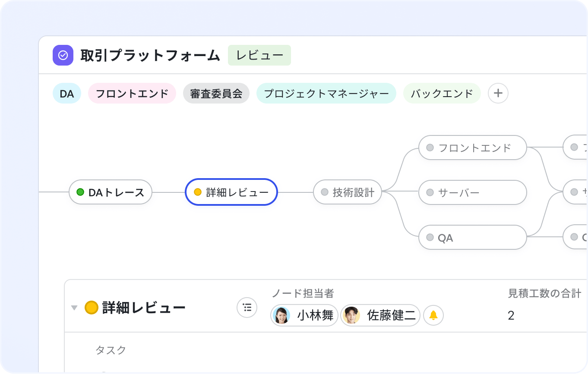588x374 pixels.
Task: Select the バックエンド role tag
Action: [x=442, y=94]
